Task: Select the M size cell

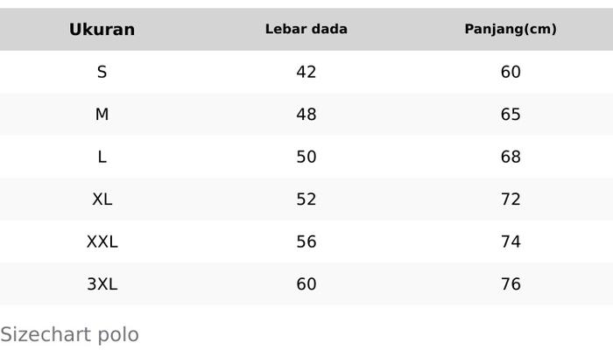Action: [102, 115]
